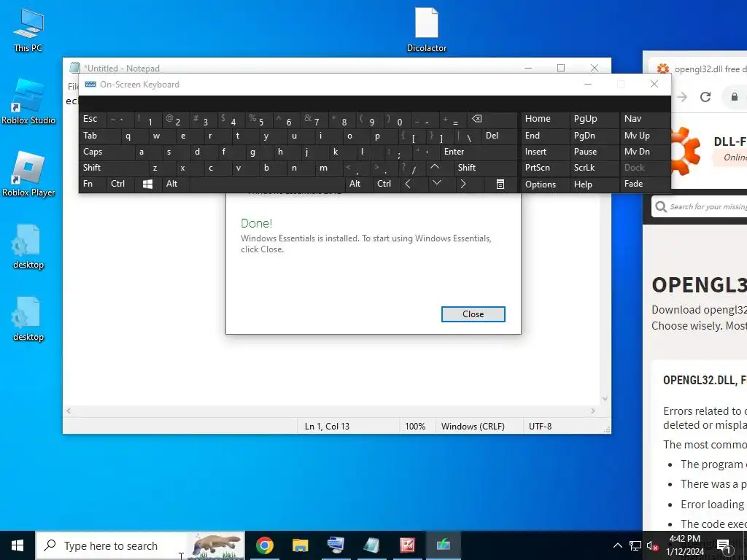
Task: Click the DLL search box on webpage
Action: [x=700, y=206]
